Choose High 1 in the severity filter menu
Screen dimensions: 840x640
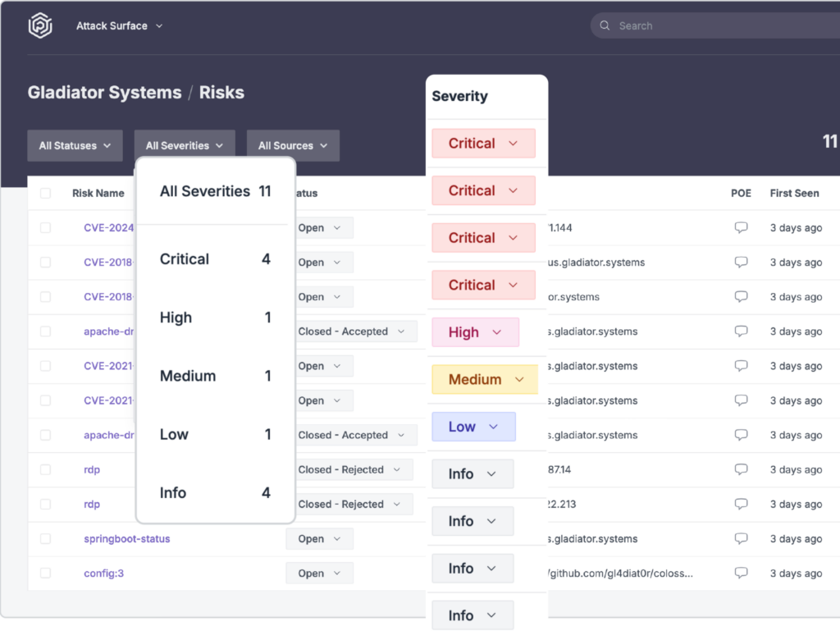tap(216, 318)
